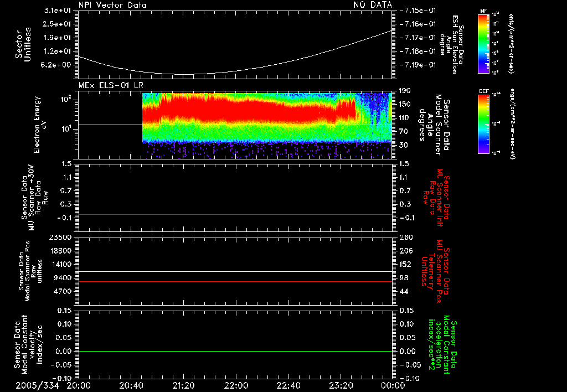
Task: Click the '-7.19e-01' right axis tick
Action: tap(417, 65)
